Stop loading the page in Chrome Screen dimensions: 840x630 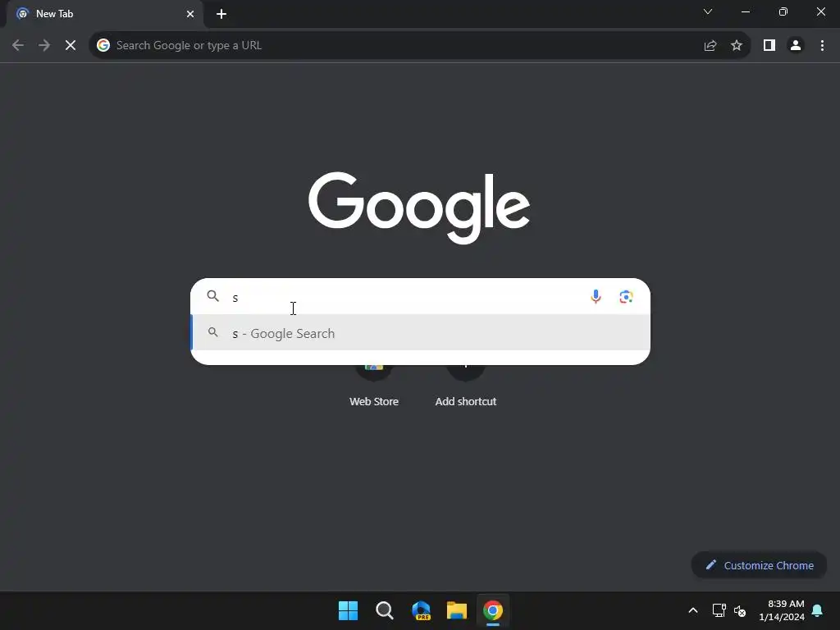point(71,46)
